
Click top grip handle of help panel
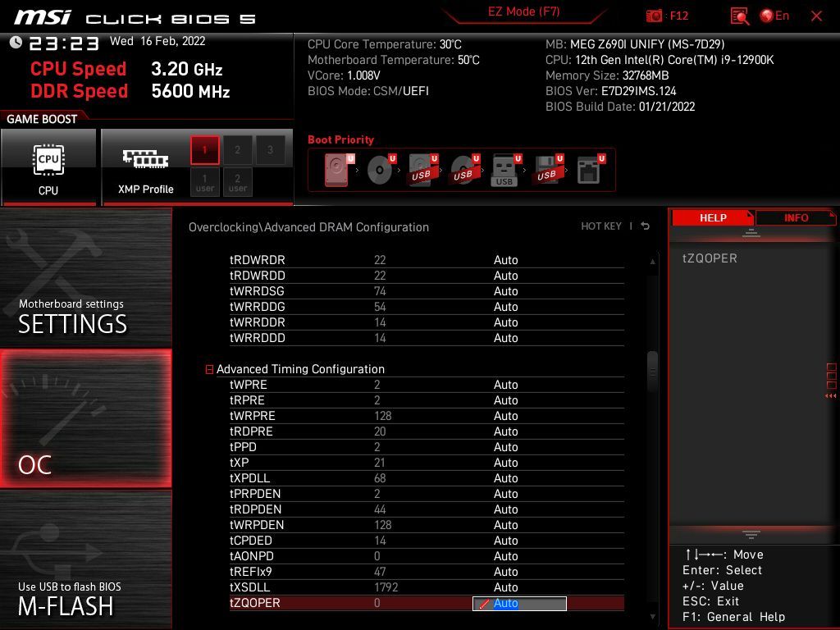click(x=751, y=233)
